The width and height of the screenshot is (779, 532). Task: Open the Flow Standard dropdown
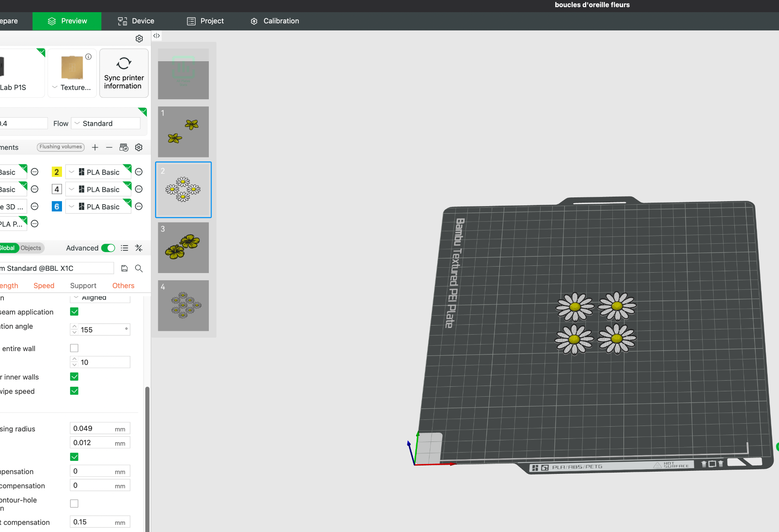tap(106, 124)
